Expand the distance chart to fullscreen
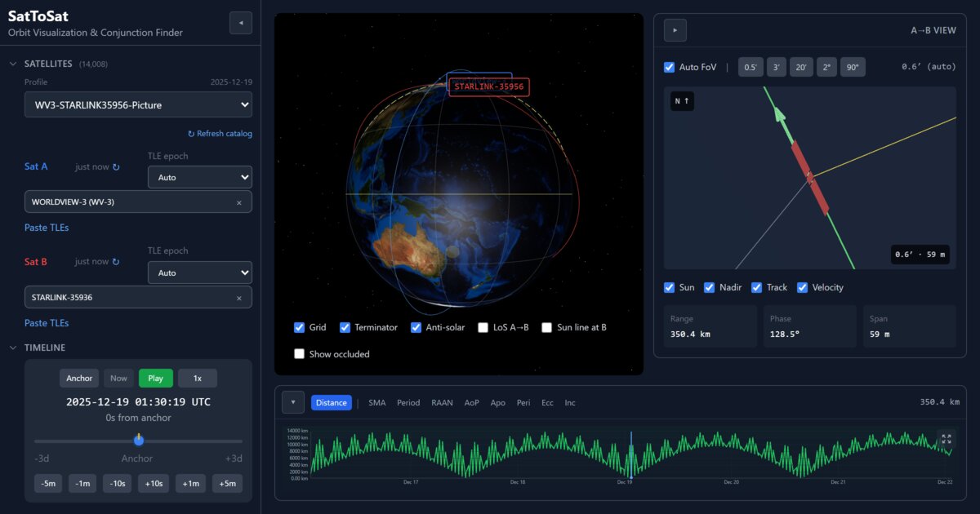 [946, 438]
